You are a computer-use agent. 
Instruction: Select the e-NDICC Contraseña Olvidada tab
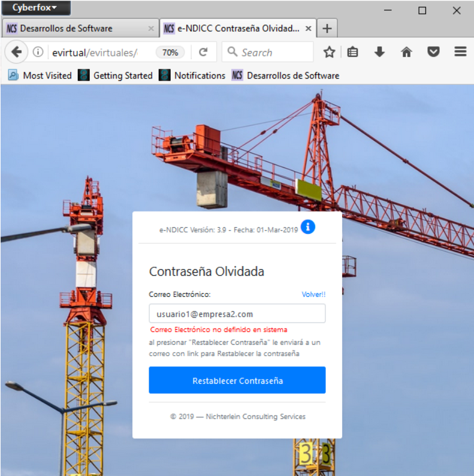[233, 28]
